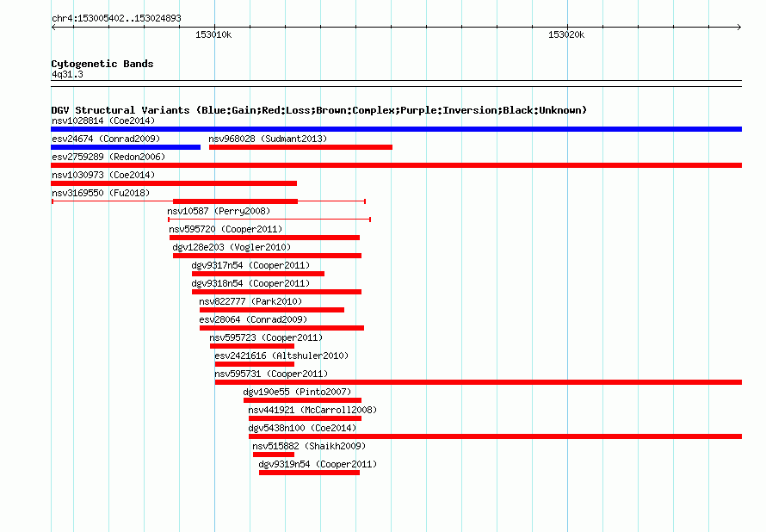The width and height of the screenshot is (766, 532).
Task: Click the ruler's left arrowhead
Action: (x=53, y=28)
